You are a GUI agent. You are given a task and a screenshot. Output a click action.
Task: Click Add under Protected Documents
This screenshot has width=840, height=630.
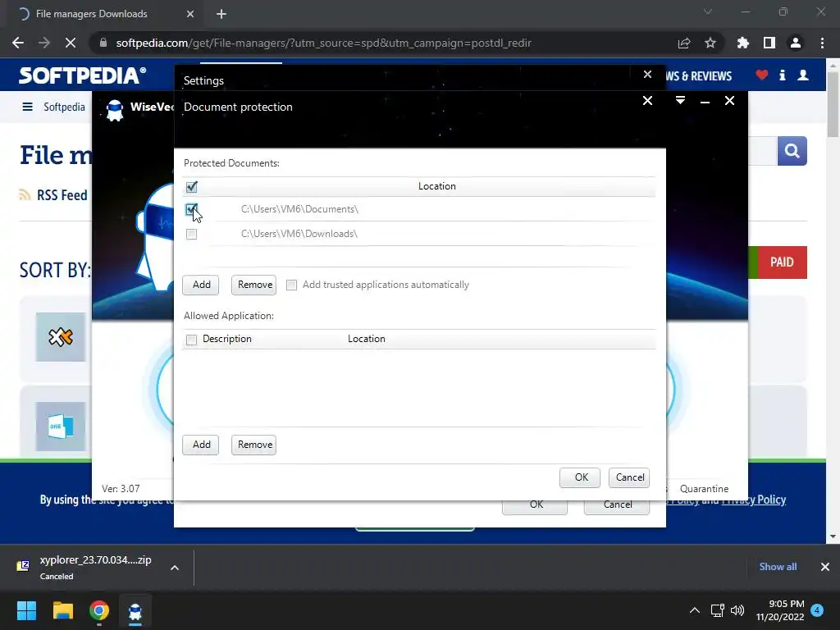pos(201,285)
